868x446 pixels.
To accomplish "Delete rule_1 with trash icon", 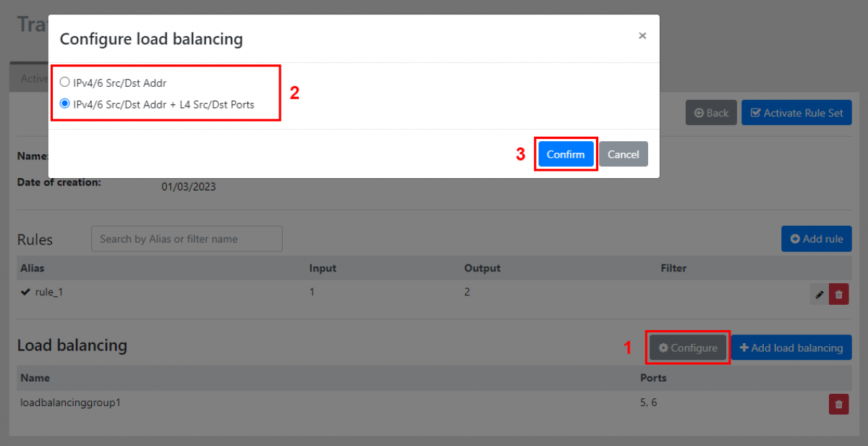I will point(838,294).
